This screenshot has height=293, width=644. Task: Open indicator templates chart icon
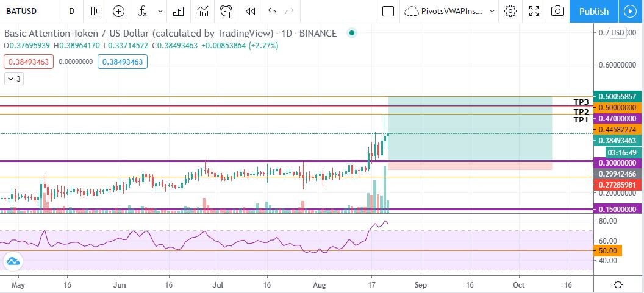202,11
